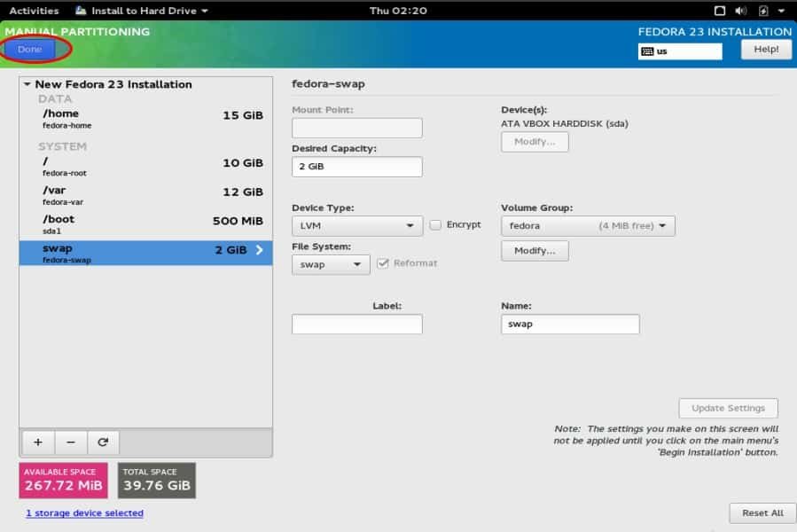
Task: Select the swap fedora-swap partition
Action: [146, 253]
